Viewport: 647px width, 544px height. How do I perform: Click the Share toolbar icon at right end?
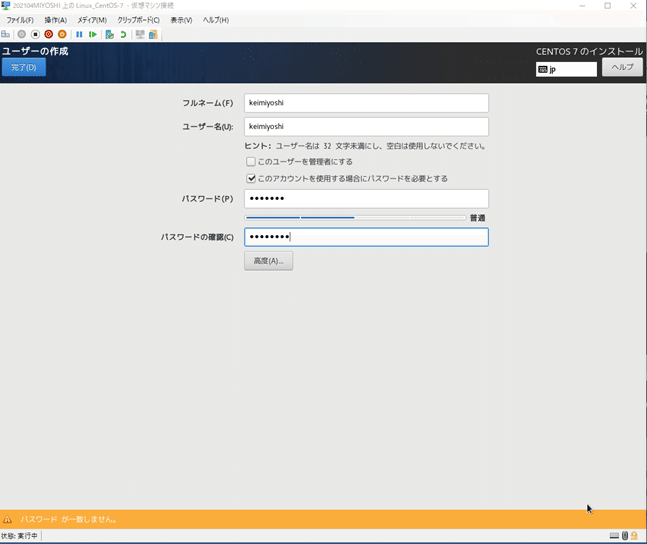[x=153, y=34]
